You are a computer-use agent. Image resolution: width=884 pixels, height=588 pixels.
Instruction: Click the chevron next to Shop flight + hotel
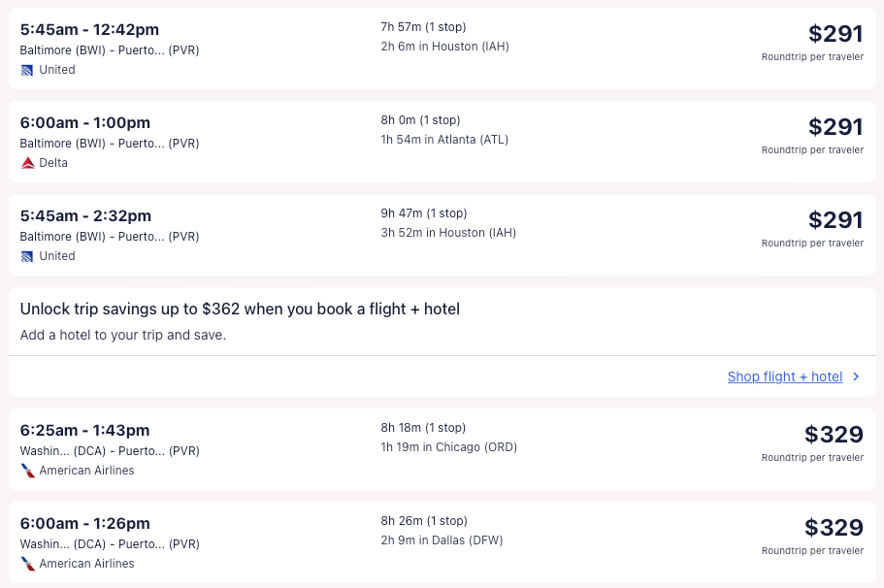(x=856, y=376)
